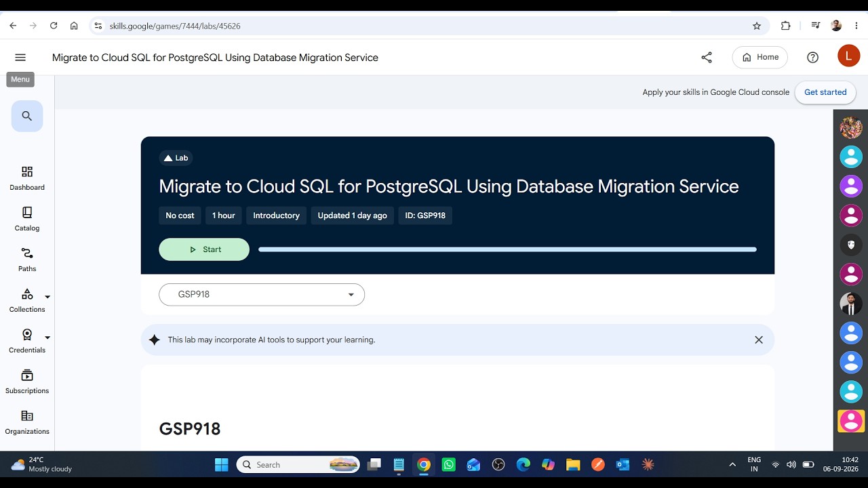The height and width of the screenshot is (488, 868).
Task: Select the man-in-suit photo avatar
Action: pyautogui.click(x=851, y=304)
